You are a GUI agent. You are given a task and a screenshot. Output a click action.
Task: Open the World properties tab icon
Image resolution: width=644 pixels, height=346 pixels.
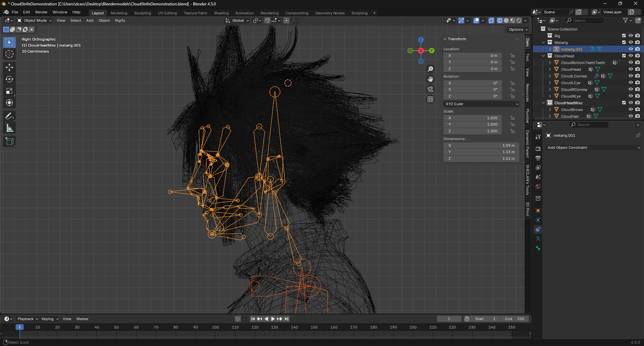(538, 186)
